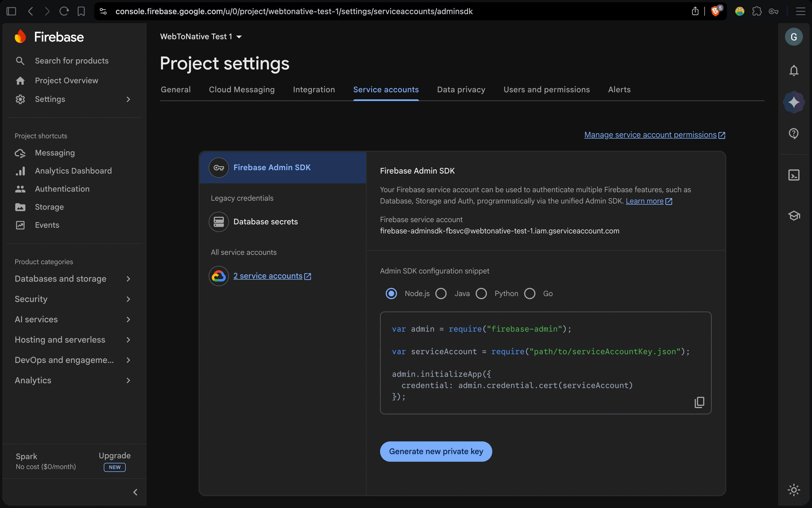Copy the code snippet using copy icon
The image size is (812, 508).
tap(699, 402)
